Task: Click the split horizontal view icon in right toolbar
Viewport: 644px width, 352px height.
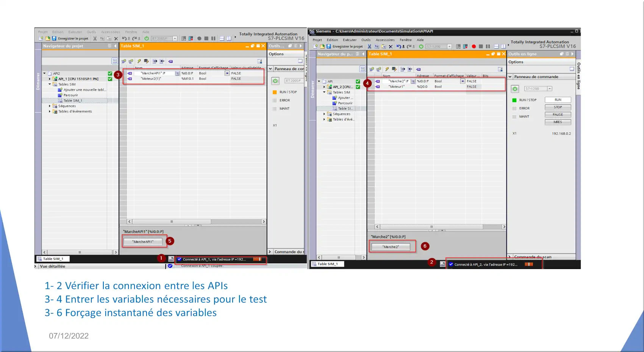Action: [x=496, y=46]
